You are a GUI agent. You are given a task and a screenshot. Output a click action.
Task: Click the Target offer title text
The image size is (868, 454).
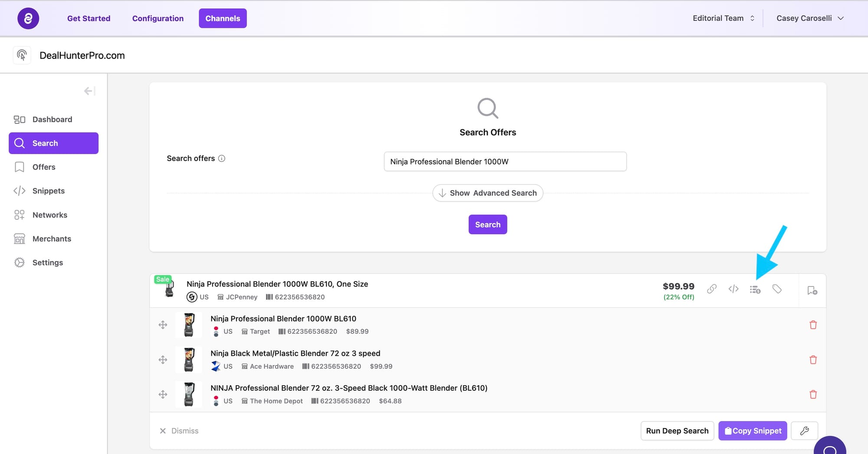[x=283, y=319]
